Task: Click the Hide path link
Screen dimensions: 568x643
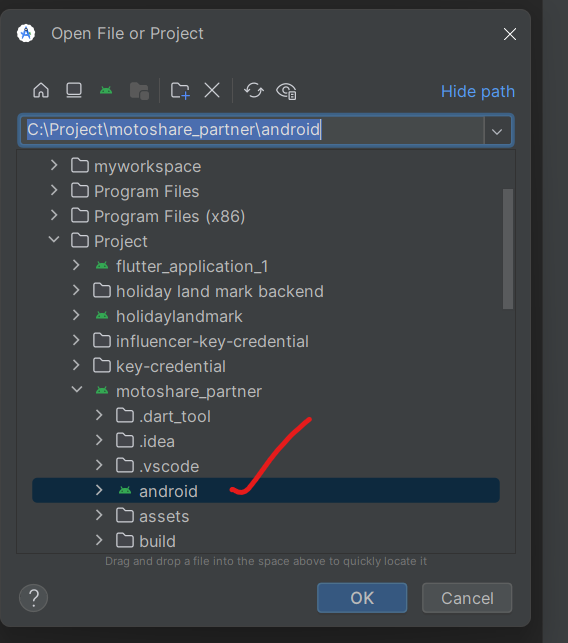Action: tap(478, 91)
